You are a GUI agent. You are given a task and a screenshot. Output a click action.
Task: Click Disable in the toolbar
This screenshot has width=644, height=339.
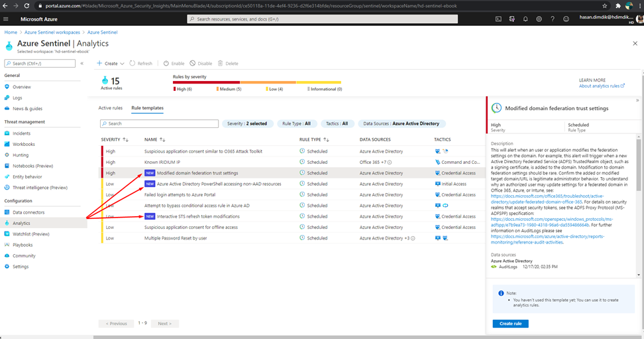point(201,64)
